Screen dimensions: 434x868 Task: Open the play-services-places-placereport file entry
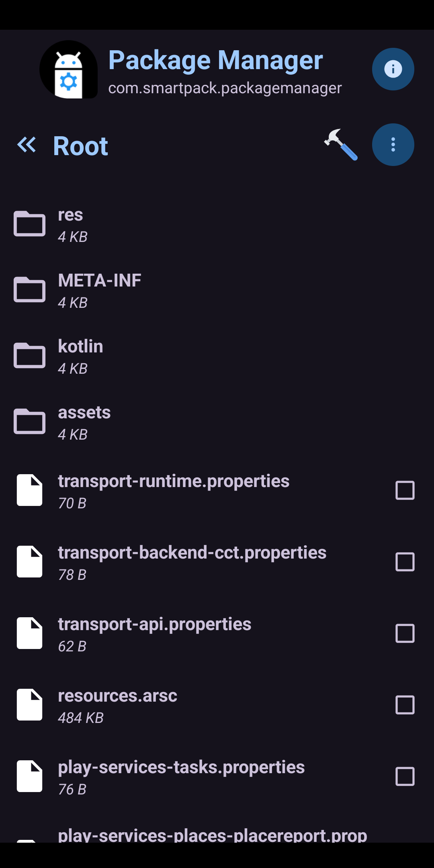coord(212,835)
